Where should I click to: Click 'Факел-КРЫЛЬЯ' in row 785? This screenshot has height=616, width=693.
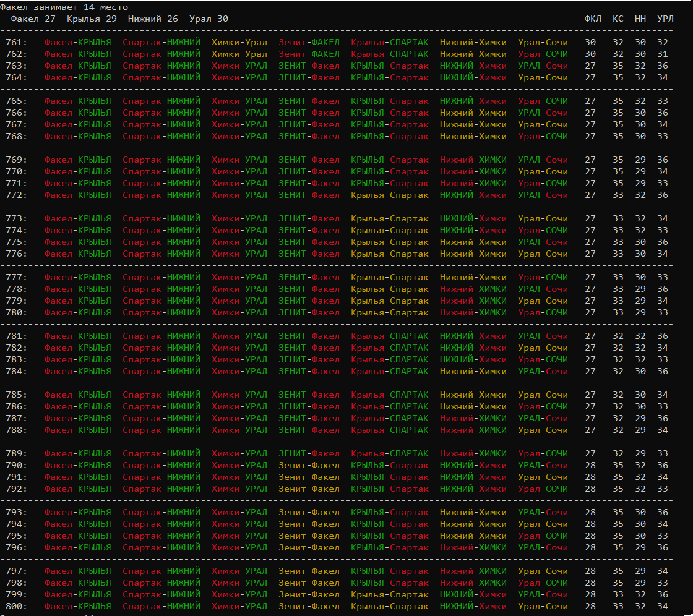tap(78, 395)
